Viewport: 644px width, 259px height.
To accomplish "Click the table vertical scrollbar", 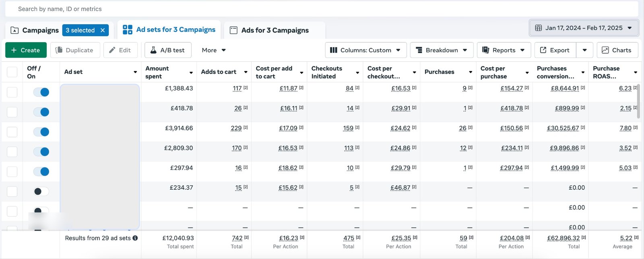I will click(x=638, y=101).
